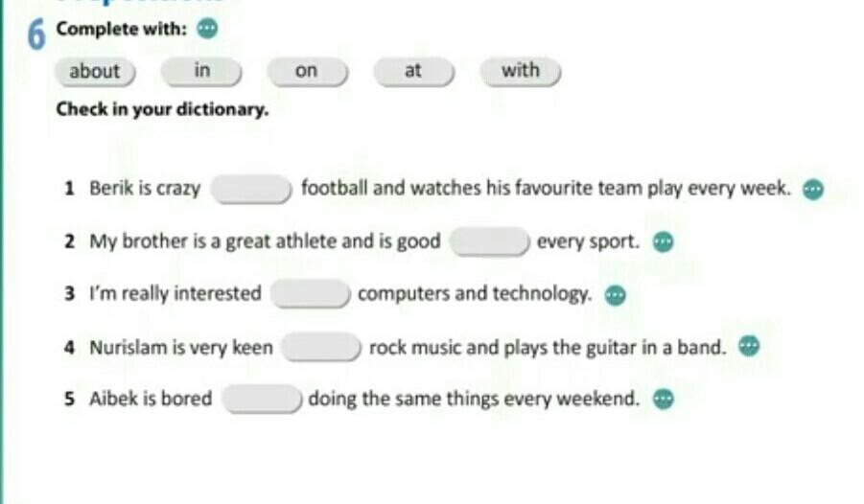This screenshot has width=864, height=504.
Task: Open hint icon after guitar in a band
Action: point(748,347)
